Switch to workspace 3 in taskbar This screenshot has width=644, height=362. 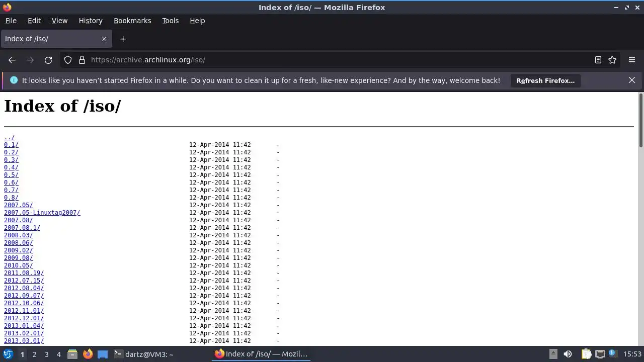coord(46,354)
